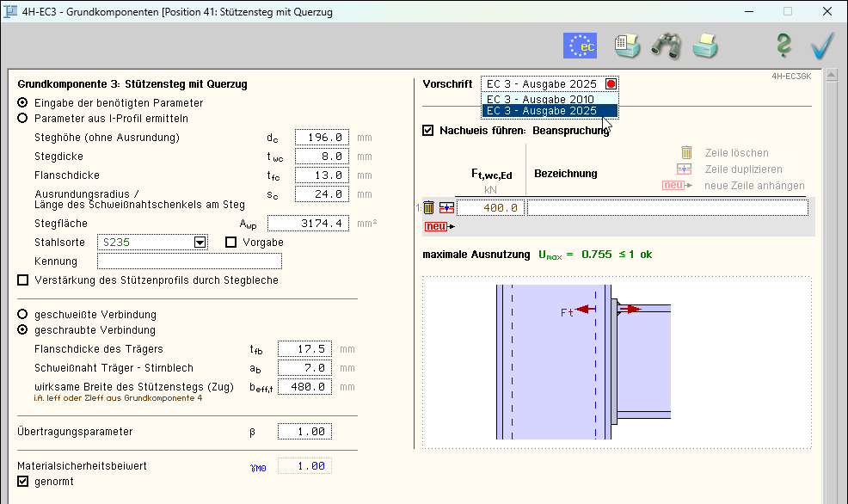The height and width of the screenshot is (504, 848).
Task: Select 'Parameter aus I-Profil ermitteln' radio button
Action: [x=22, y=119]
